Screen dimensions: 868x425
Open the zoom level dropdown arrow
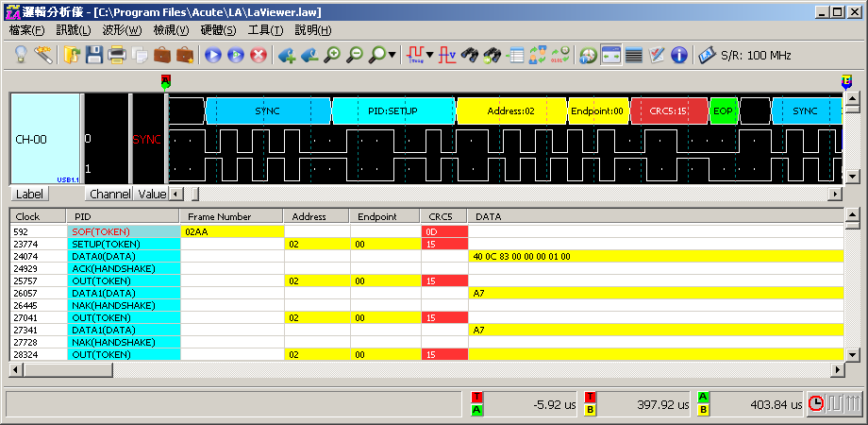tap(392, 55)
